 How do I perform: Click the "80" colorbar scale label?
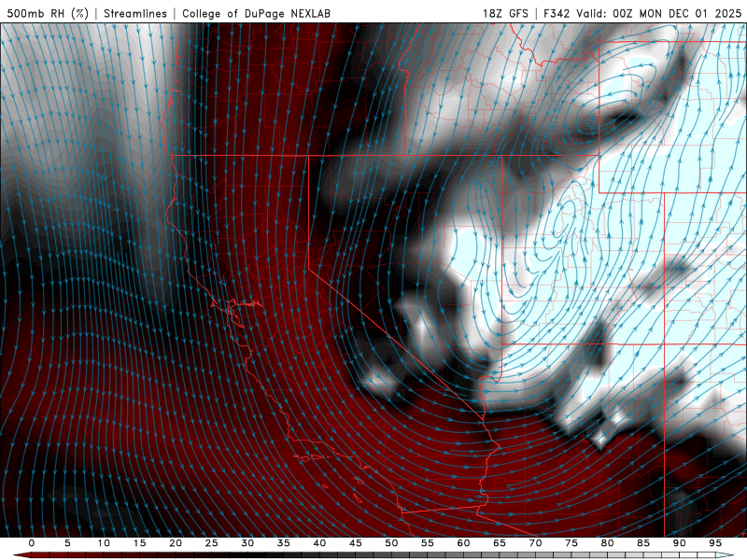(607, 543)
